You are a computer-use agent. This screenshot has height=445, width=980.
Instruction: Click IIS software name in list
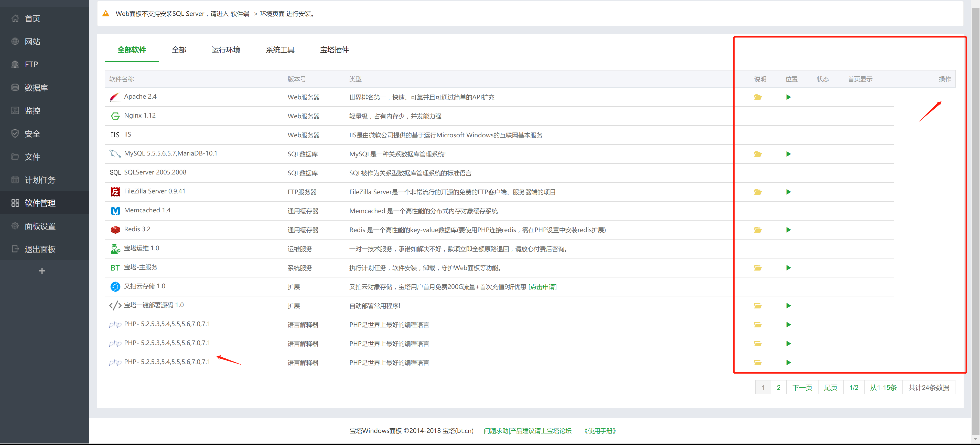(127, 134)
